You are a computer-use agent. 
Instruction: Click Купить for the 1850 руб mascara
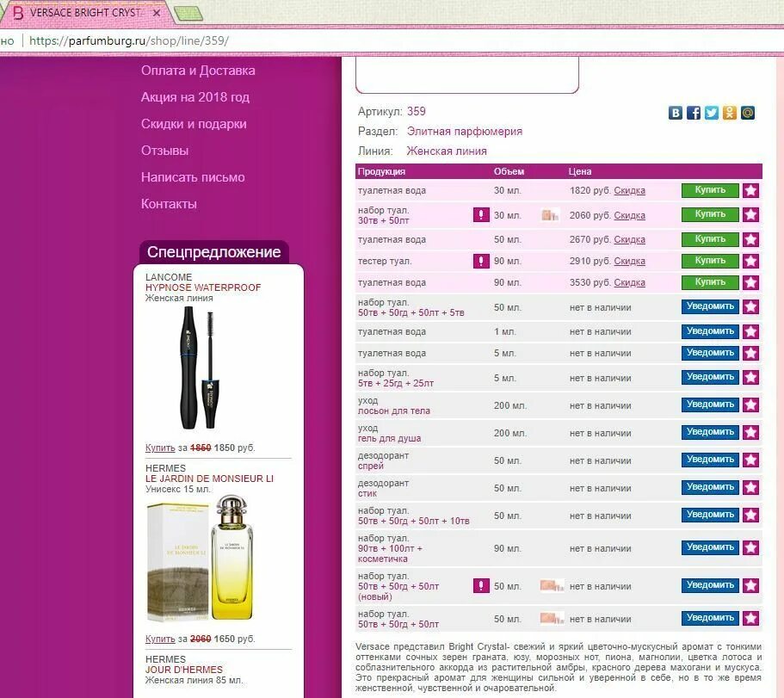click(160, 448)
